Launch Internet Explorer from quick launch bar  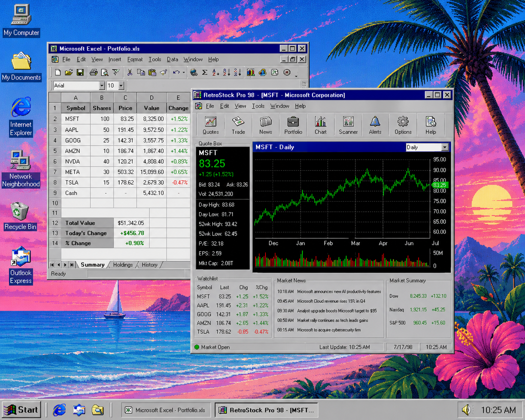tap(59, 410)
